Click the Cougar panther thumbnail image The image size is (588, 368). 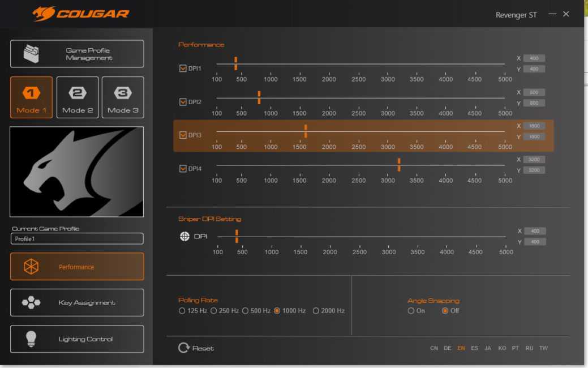tap(77, 172)
